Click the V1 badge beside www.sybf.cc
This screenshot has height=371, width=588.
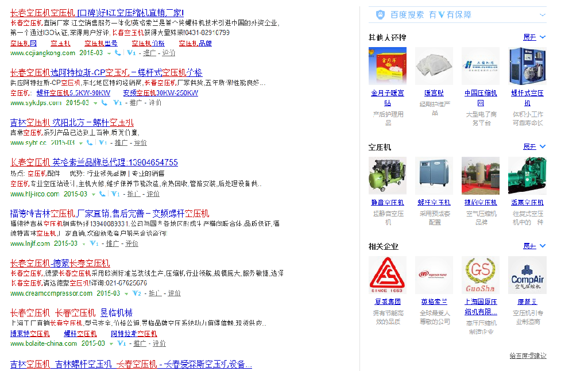point(103,142)
